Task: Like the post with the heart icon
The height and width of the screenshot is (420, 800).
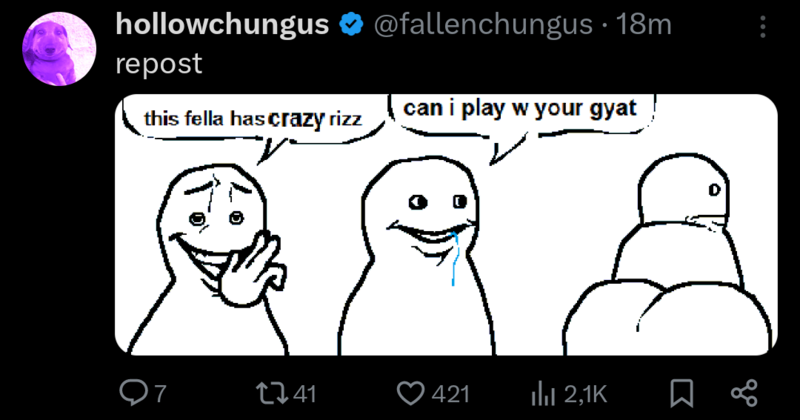Action: pyautogui.click(x=410, y=393)
